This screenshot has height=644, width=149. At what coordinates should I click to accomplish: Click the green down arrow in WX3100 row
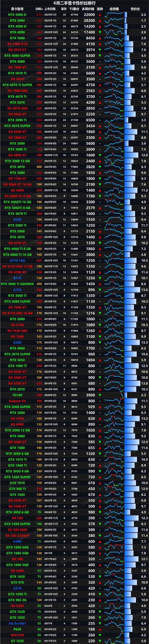(100, 635)
